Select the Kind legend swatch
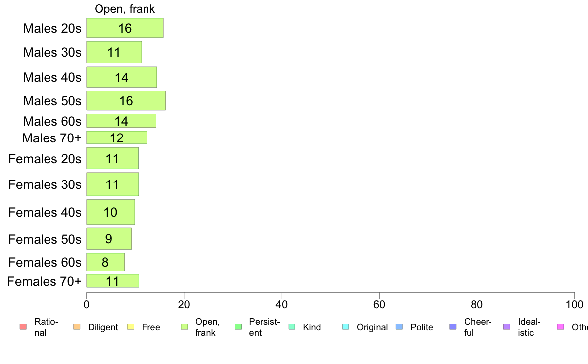Screen dimensions: 588x364 point(292,327)
